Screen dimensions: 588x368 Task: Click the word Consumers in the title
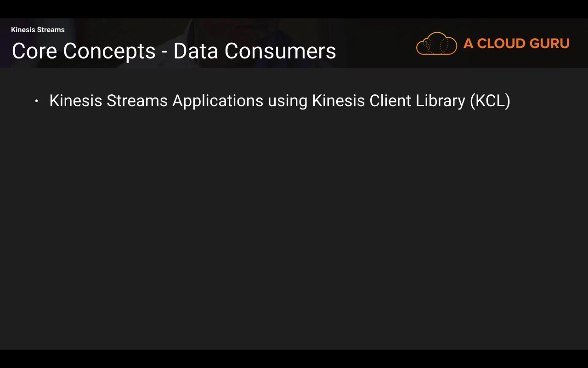click(x=280, y=51)
